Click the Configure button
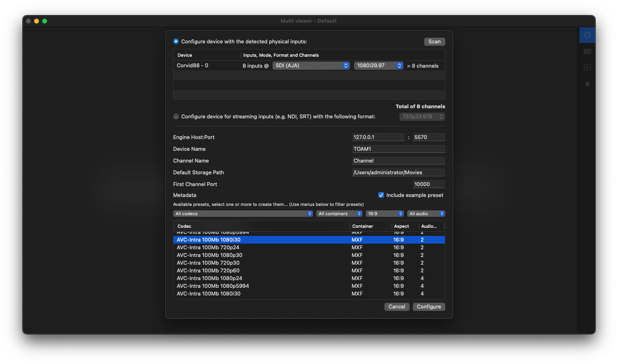 click(x=429, y=307)
